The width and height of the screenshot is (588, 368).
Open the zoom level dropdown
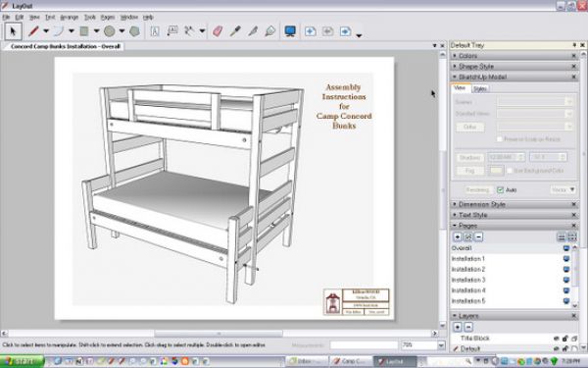pyautogui.click(x=441, y=344)
